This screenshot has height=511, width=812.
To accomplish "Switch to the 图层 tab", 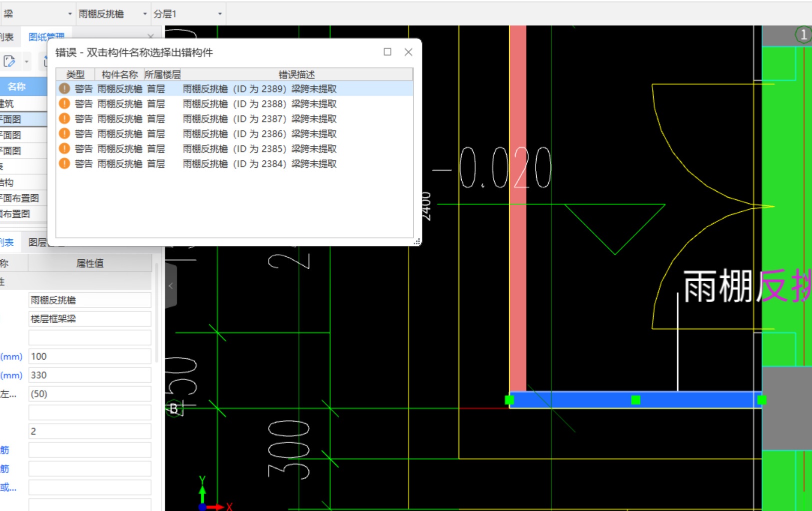I will [37, 242].
